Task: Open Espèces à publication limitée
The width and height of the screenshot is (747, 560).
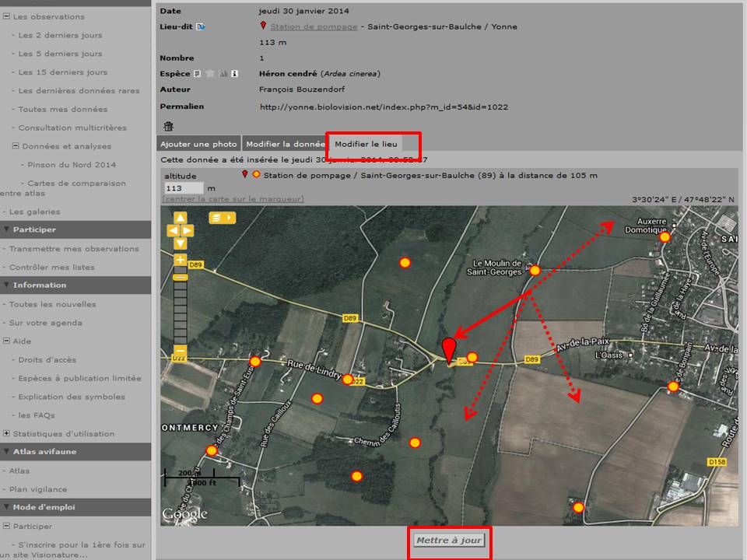Action: pyautogui.click(x=79, y=378)
